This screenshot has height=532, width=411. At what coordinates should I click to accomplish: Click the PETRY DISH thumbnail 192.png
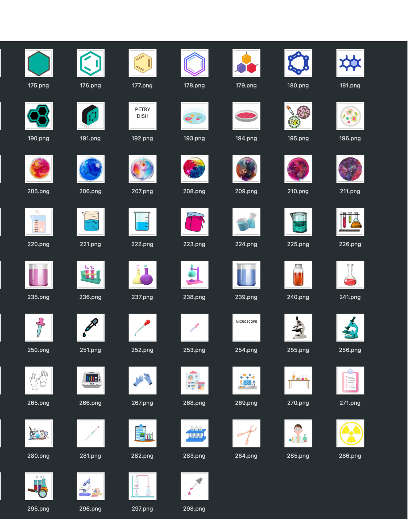(x=142, y=116)
